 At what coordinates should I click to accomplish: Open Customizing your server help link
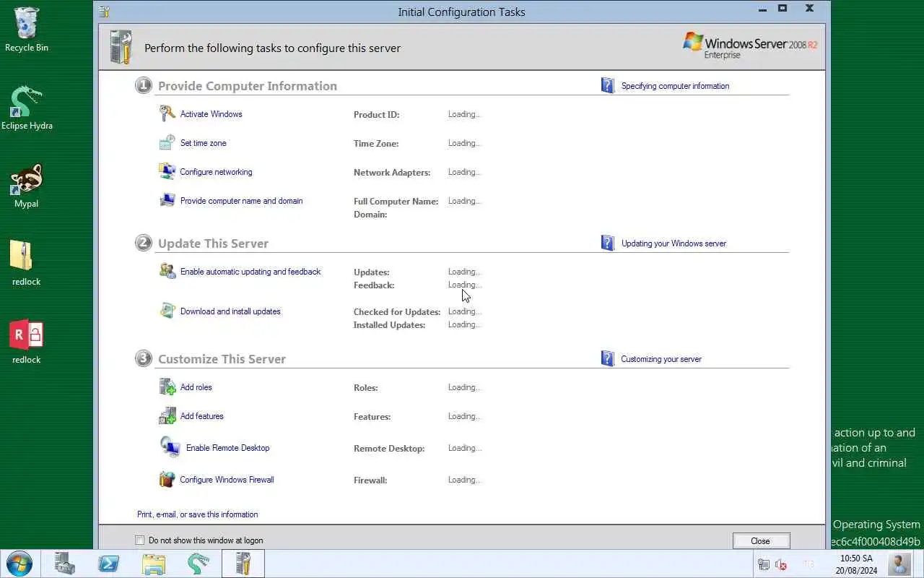(661, 359)
